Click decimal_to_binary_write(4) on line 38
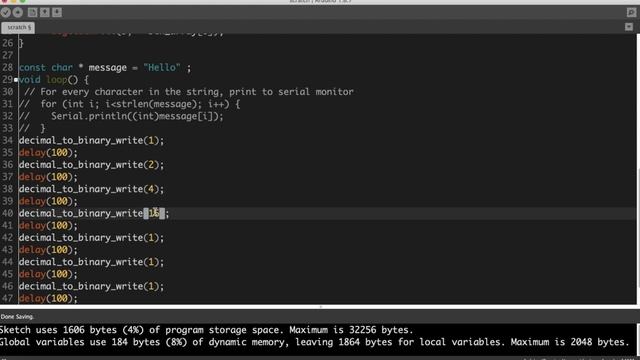640x360 pixels. point(91,189)
